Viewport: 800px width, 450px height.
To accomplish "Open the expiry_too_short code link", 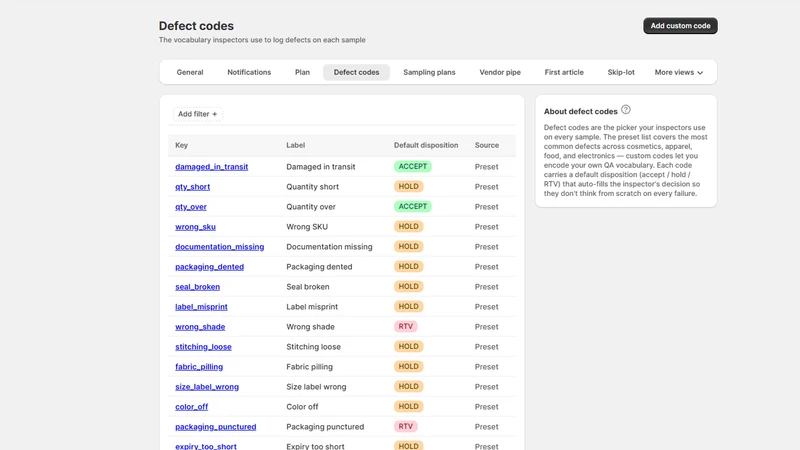I will tap(206, 446).
